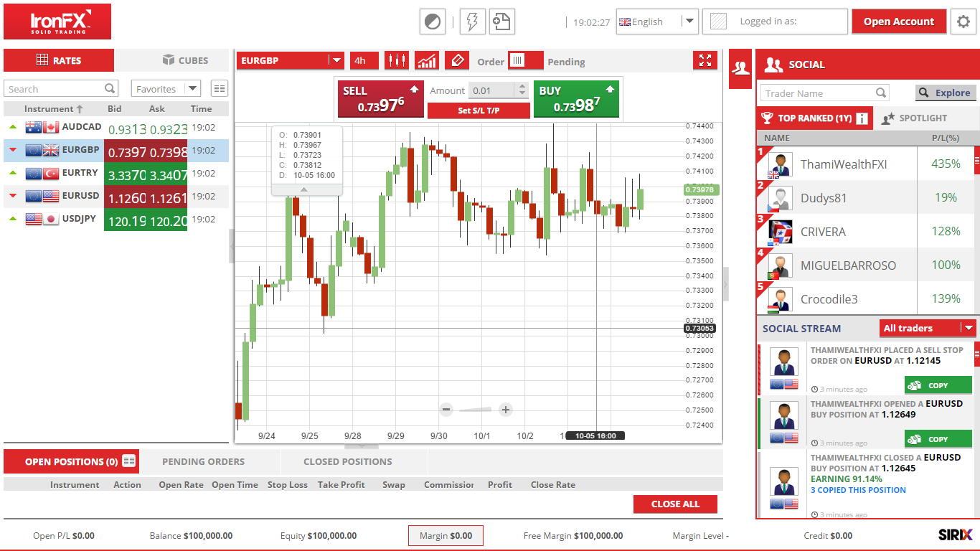The width and height of the screenshot is (980, 551).
Task: Open the chart indicators icon
Action: 427,61
